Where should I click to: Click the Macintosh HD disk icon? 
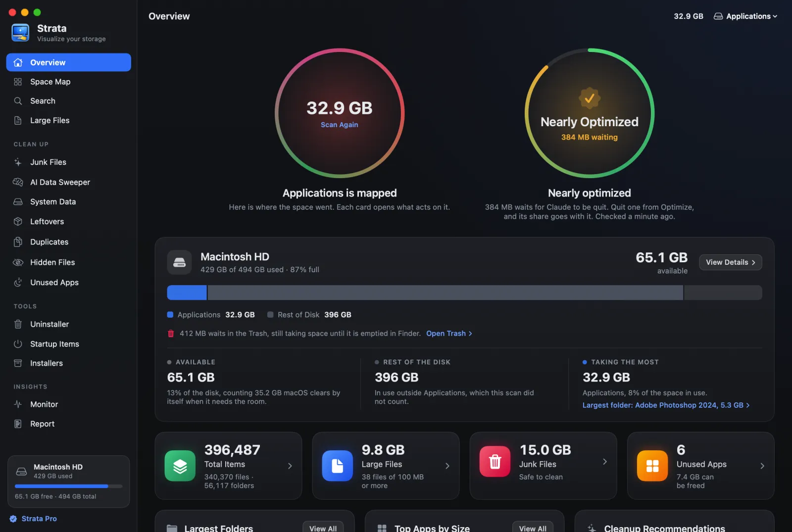pyautogui.click(x=179, y=262)
